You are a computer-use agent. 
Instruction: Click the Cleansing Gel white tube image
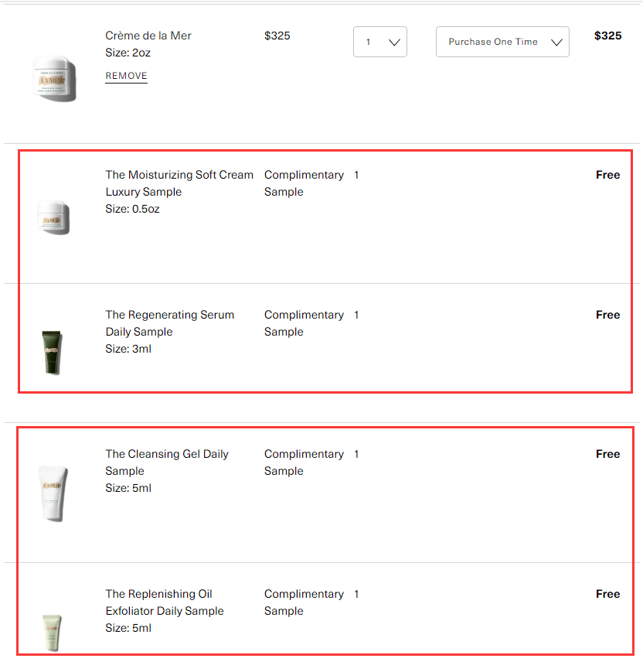click(53, 493)
